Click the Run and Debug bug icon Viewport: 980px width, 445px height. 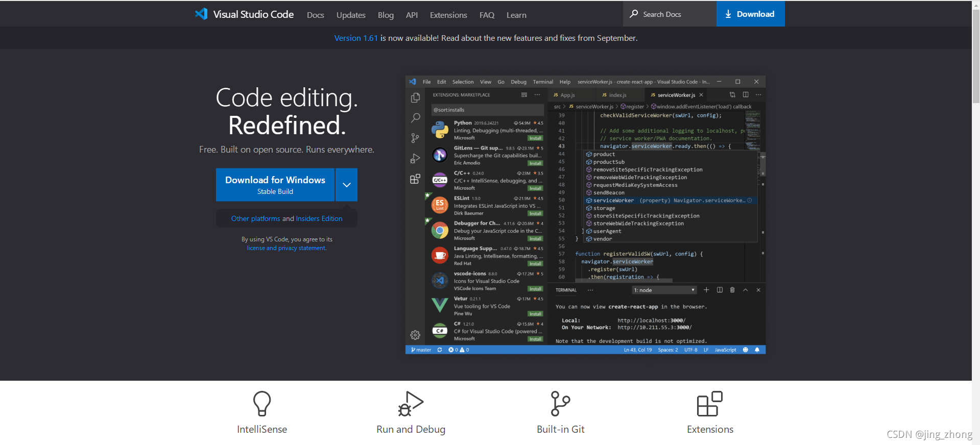pos(411,404)
